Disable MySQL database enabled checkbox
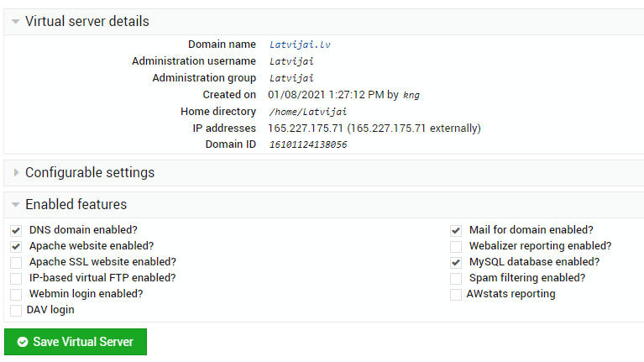The height and width of the screenshot is (362, 644). (456, 263)
